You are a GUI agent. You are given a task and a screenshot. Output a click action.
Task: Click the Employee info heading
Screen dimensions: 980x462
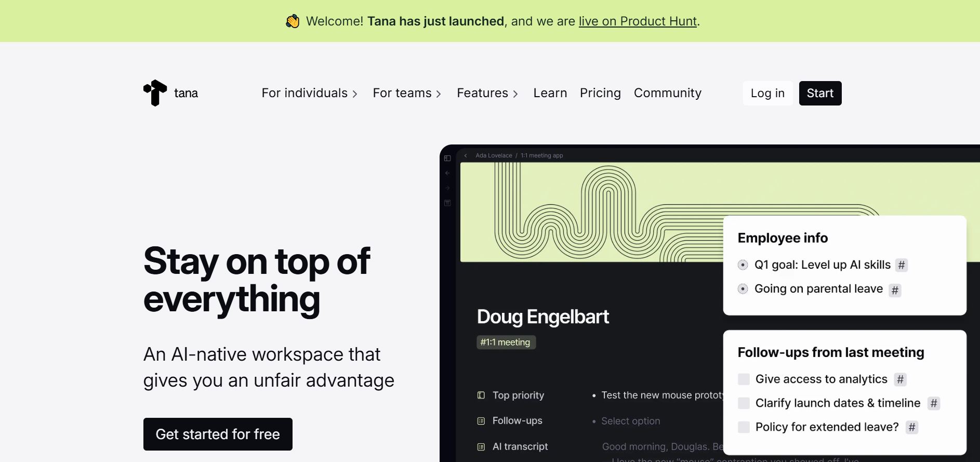(x=783, y=238)
